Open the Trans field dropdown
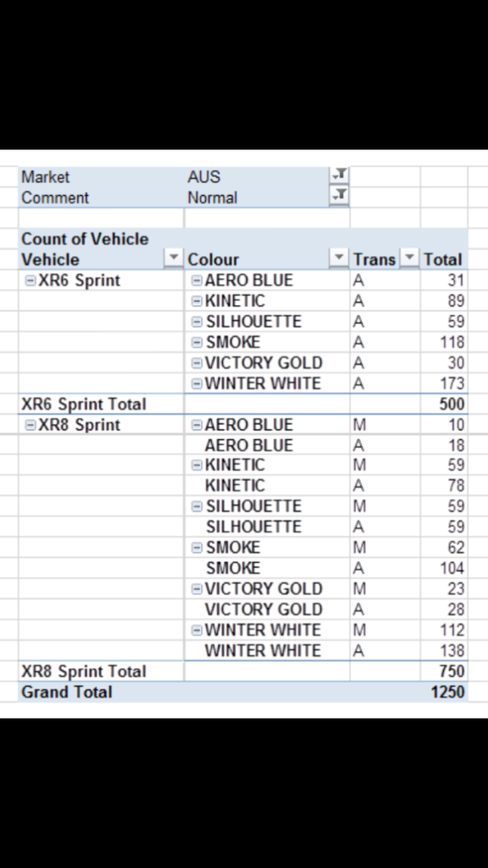Screen dimensions: 488x868 (x=409, y=259)
